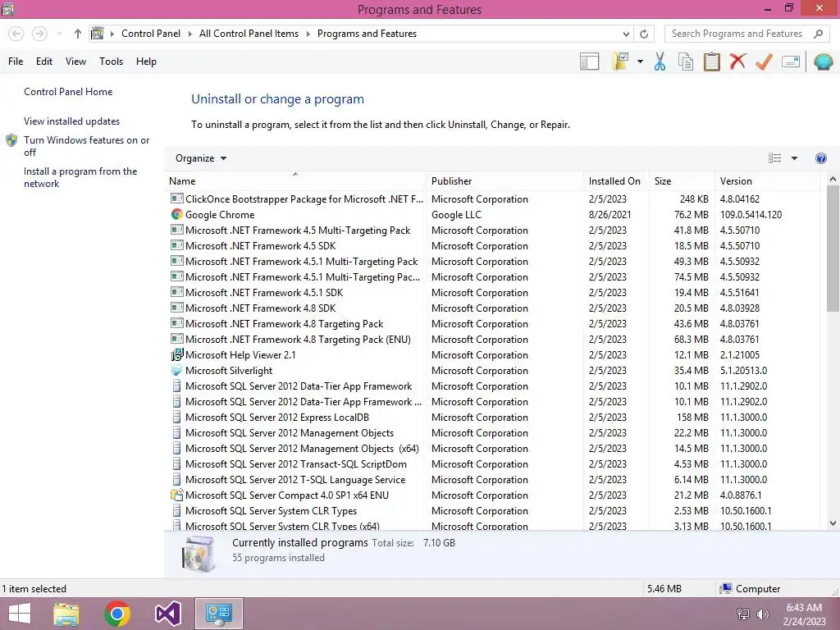Open the Organize dropdown
Screen dimensions: 840x630
201,158
